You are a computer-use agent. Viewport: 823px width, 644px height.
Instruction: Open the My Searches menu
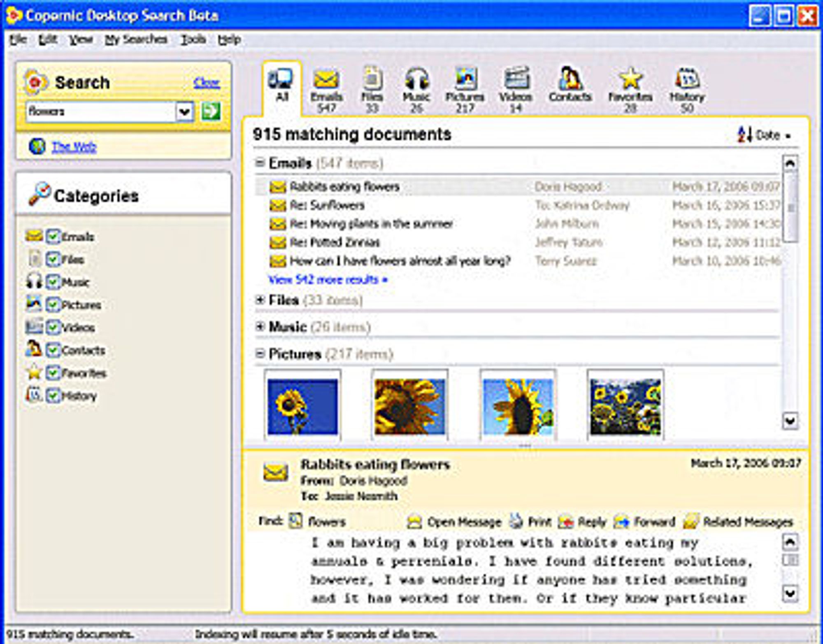coord(136,40)
